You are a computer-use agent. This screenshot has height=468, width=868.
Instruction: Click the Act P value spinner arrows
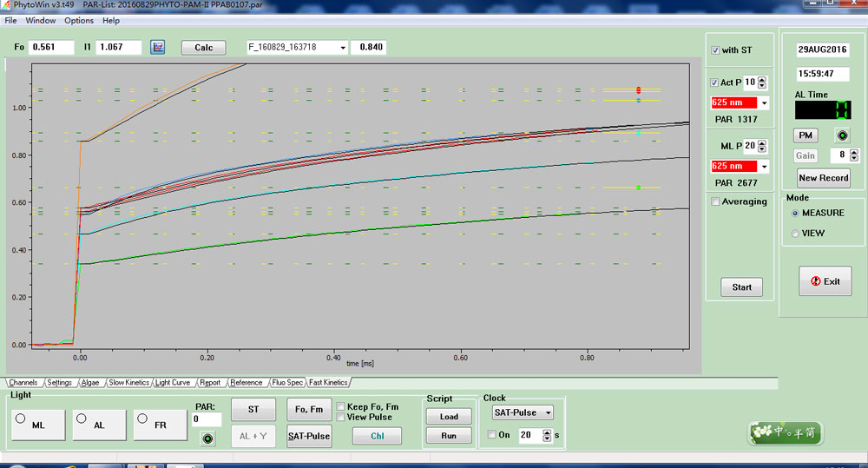(762, 82)
